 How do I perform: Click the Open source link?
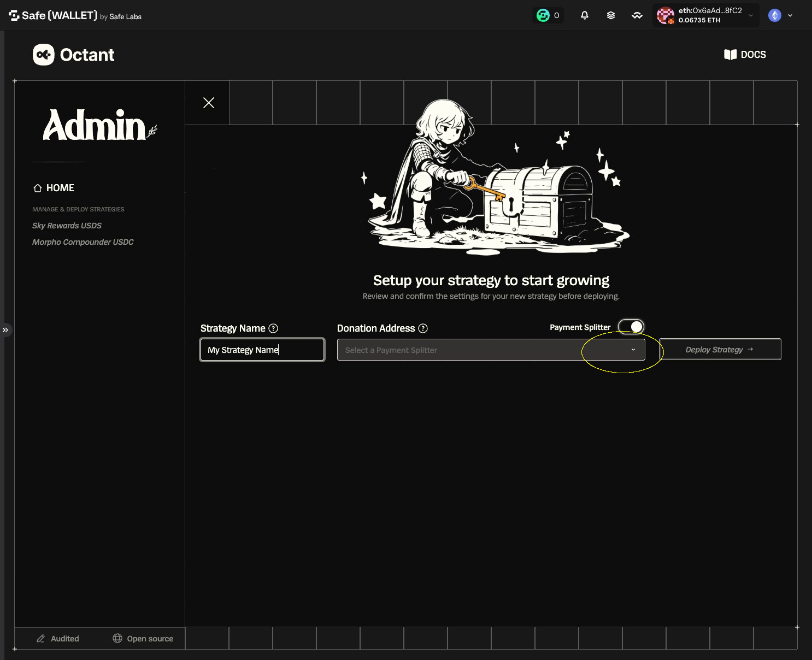[143, 639]
